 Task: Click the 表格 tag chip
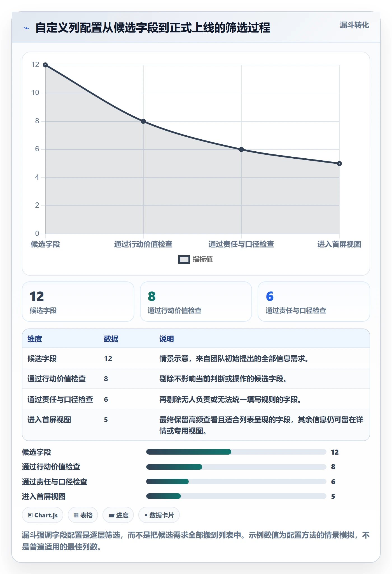[83, 515]
